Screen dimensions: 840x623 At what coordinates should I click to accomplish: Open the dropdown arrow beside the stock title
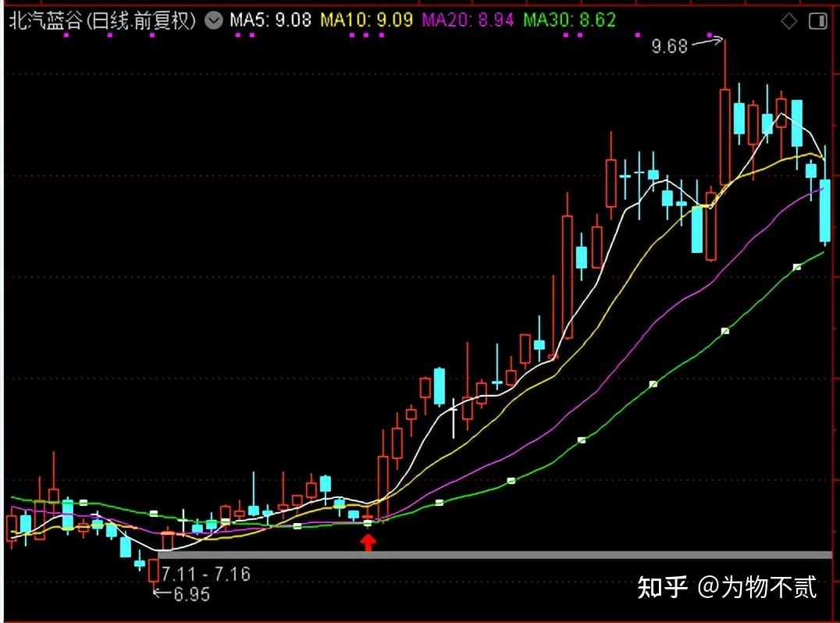(212, 21)
